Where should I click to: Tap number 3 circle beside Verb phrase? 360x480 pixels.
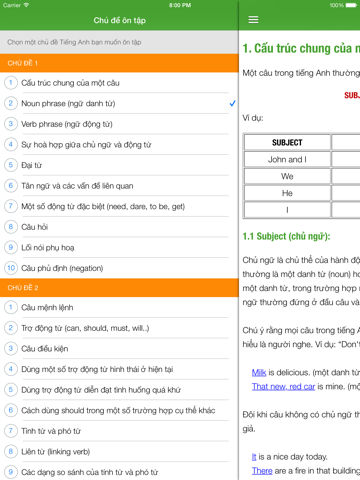[x=11, y=124]
